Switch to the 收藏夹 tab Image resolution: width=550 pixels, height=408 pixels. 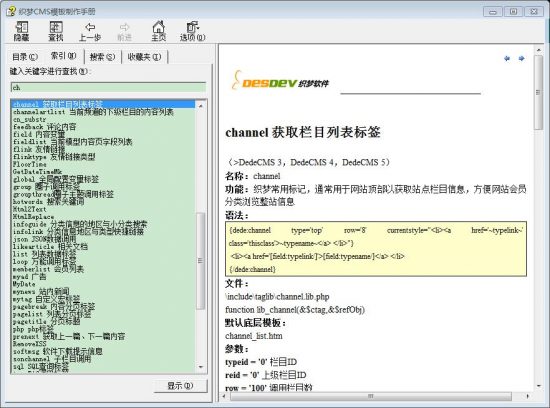point(144,57)
